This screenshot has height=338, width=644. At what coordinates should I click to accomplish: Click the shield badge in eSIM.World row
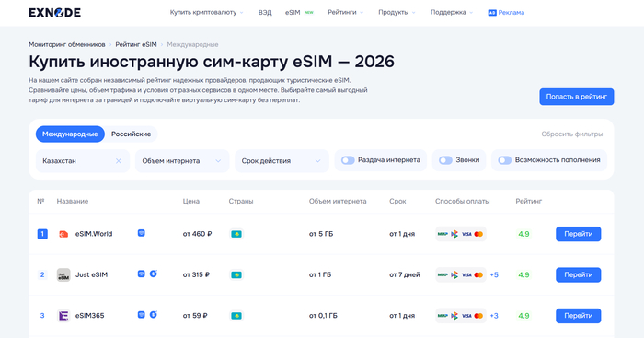click(142, 233)
